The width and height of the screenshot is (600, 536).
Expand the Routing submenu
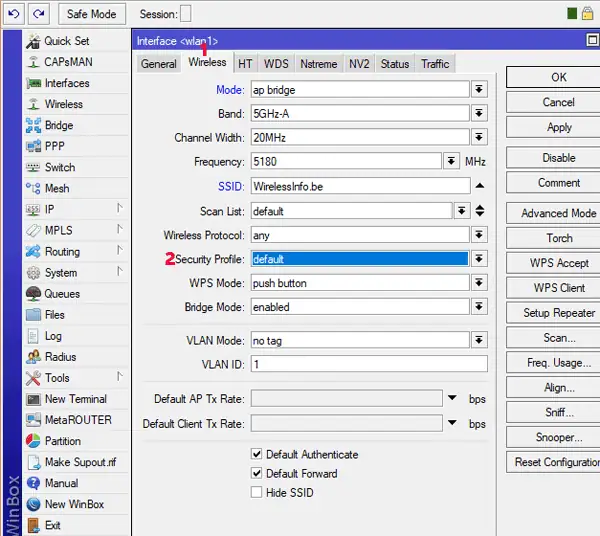point(120,250)
